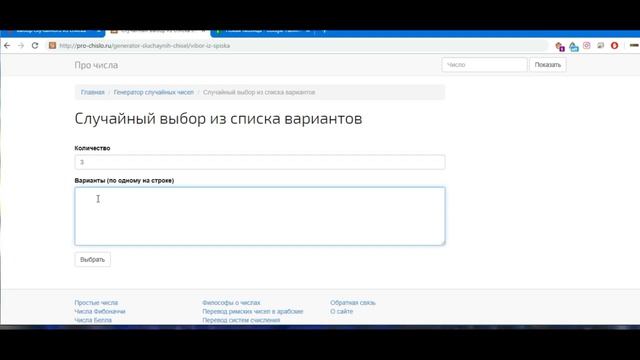Image resolution: width=640 pixels, height=360 pixels.
Task: Click the site favicon in the address bar
Action: click(x=52, y=46)
